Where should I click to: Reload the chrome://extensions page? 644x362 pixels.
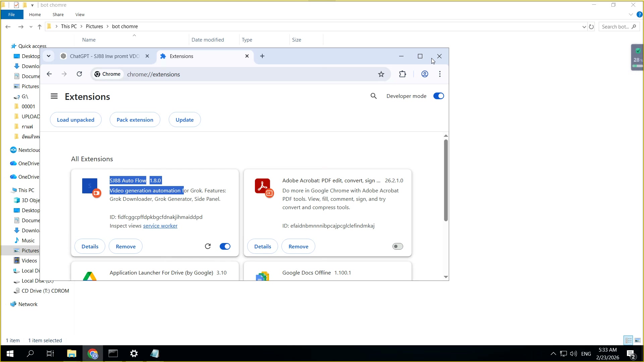(79, 74)
